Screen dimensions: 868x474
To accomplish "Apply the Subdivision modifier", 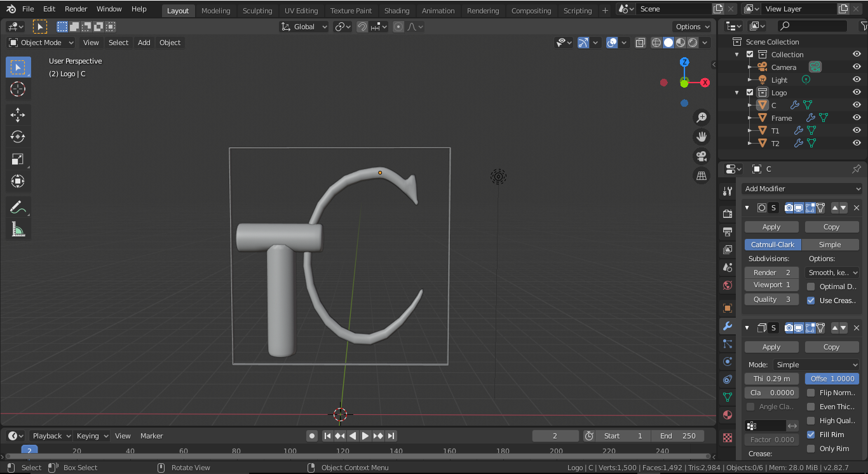I will tap(771, 227).
